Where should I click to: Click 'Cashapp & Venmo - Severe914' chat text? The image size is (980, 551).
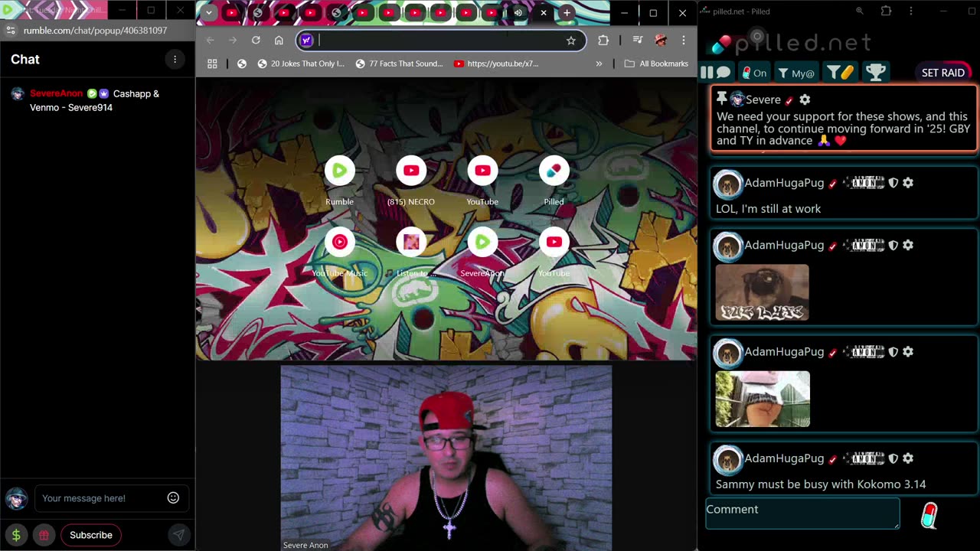[x=94, y=100]
